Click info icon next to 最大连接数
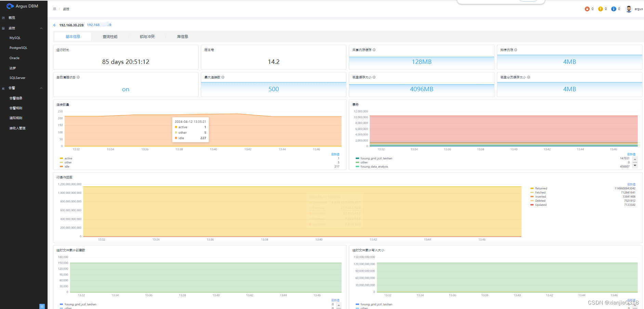644x309 pixels. pyautogui.click(x=223, y=77)
